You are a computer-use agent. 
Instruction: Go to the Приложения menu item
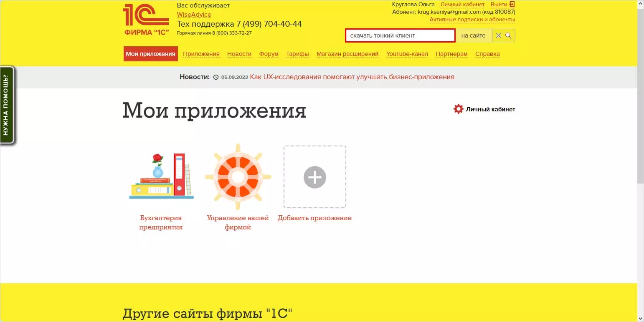click(201, 54)
